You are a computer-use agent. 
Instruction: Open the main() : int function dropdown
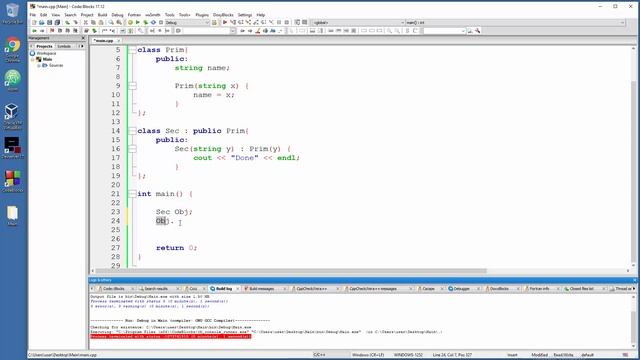pyautogui.click(x=622, y=22)
